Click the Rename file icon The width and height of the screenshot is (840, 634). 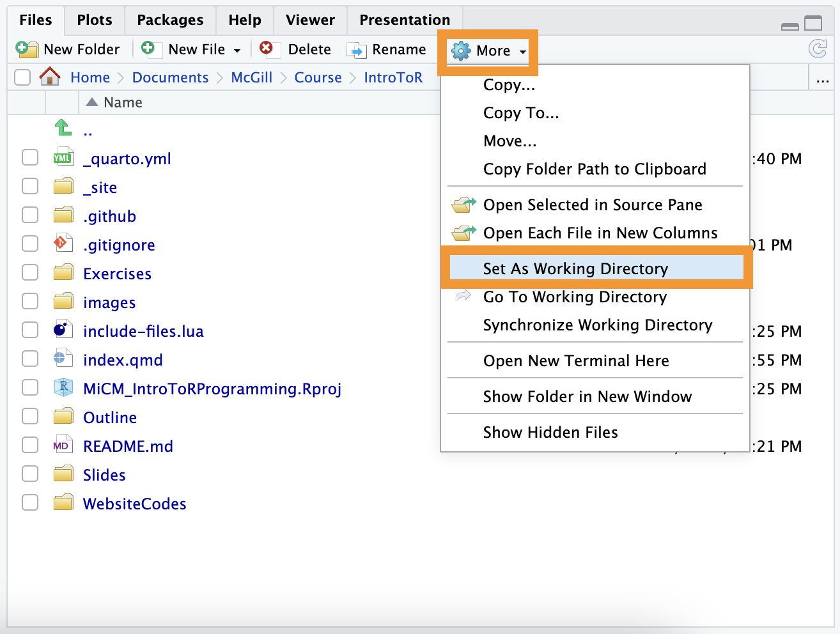(356, 50)
